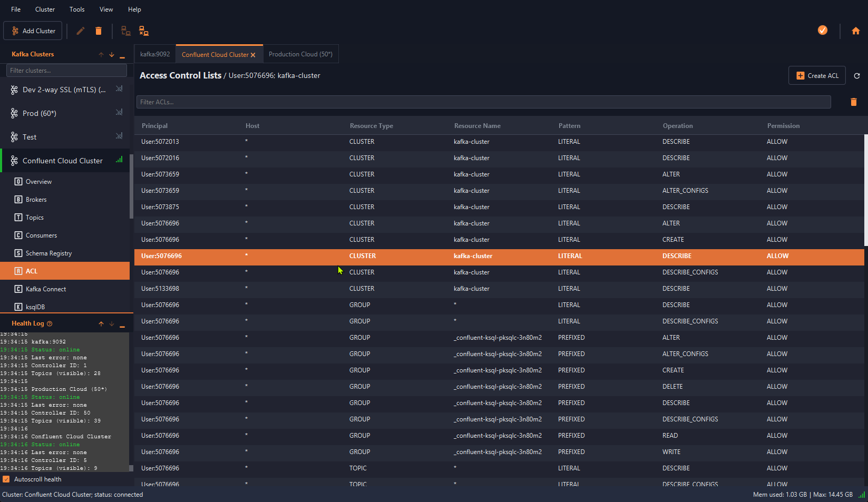Screen dimensions: 868x502
Task: Click status bar green signal icon
Action: 862,495
